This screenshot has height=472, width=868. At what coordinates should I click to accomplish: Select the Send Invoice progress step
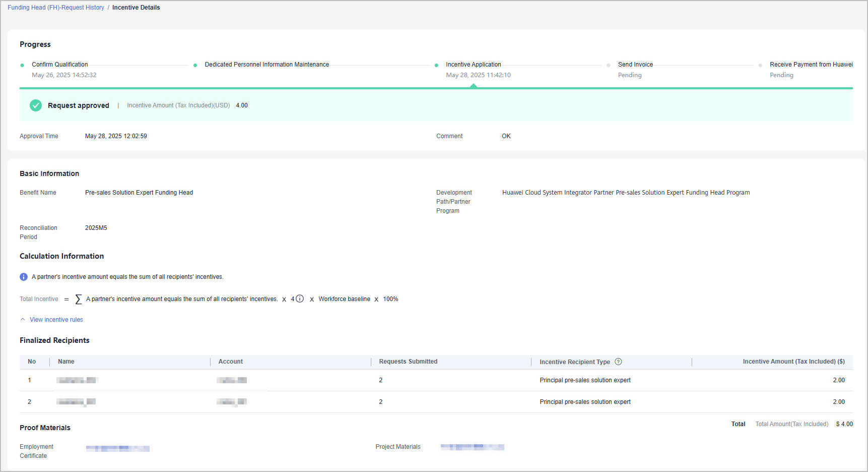pos(635,65)
